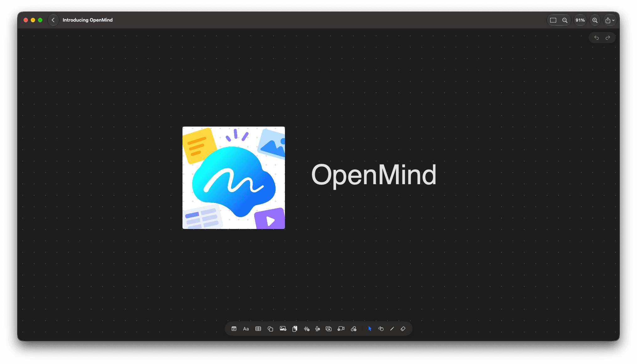The width and height of the screenshot is (637, 364).
Task: Open the share dropdown menu
Action: click(610, 20)
